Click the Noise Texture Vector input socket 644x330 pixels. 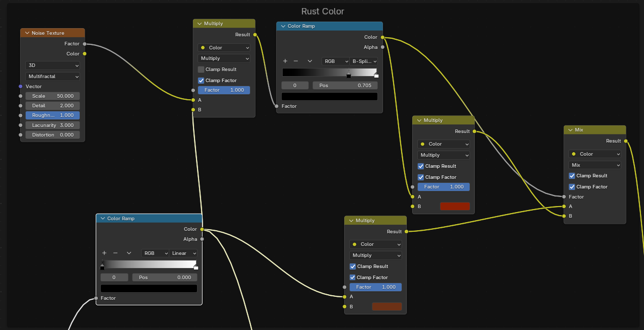click(21, 87)
